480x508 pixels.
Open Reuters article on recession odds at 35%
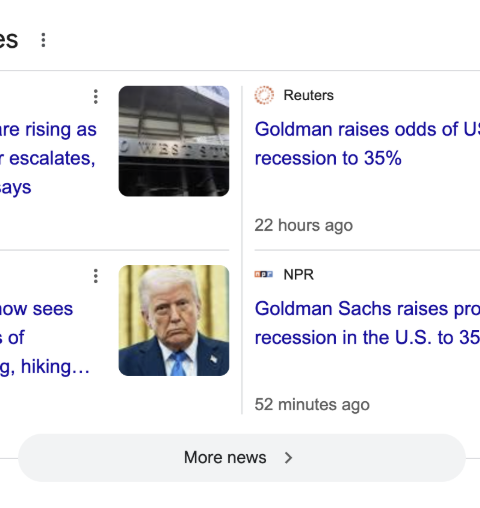point(367,143)
